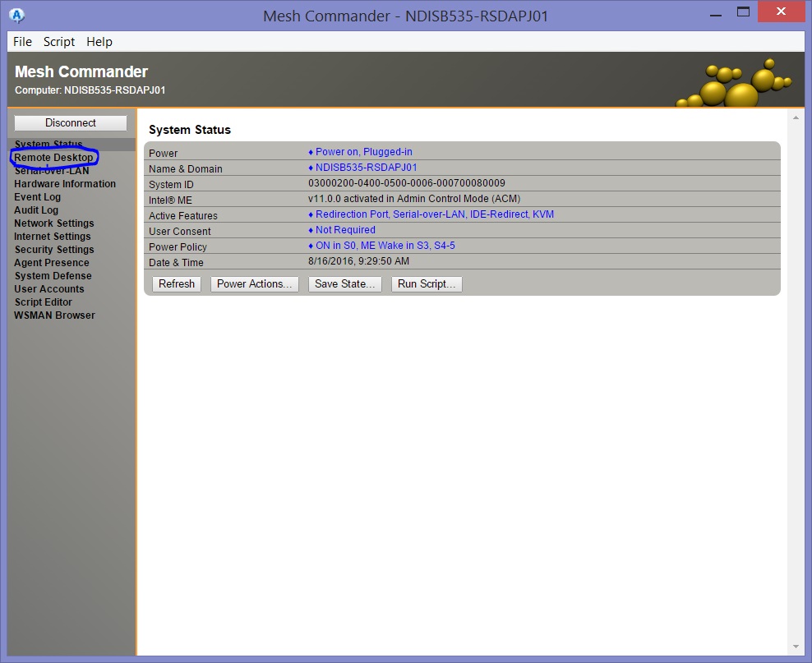Screen dimensions: 812x663
Task: Click the Save State... button
Action: pos(345,284)
